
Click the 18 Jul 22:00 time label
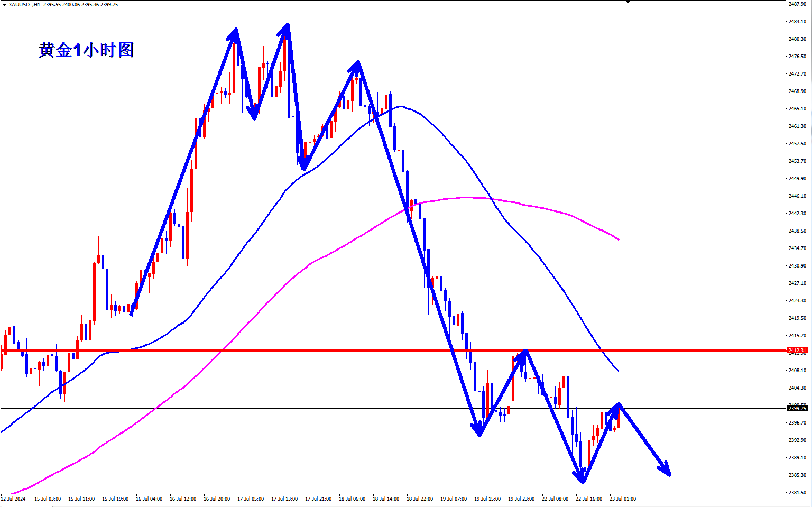[x=420, y=499]
